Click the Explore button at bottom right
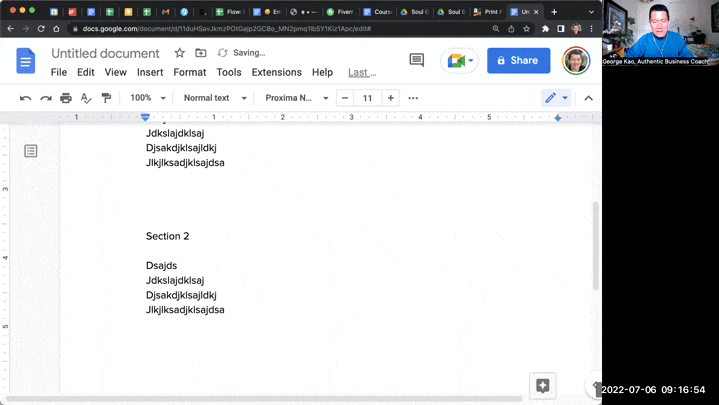This screenshot has width=719, height=405. (x=542, y=386)
